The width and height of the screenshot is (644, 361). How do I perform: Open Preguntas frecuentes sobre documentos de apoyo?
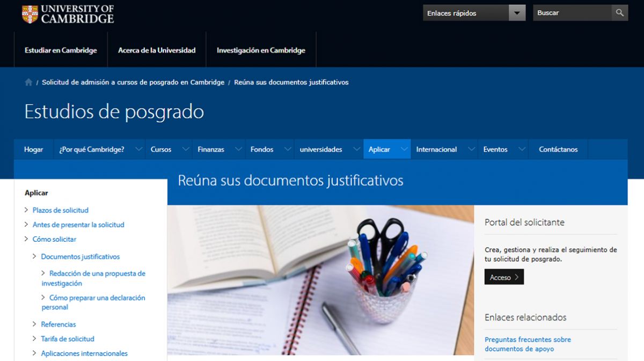click(x=528, y=344)
